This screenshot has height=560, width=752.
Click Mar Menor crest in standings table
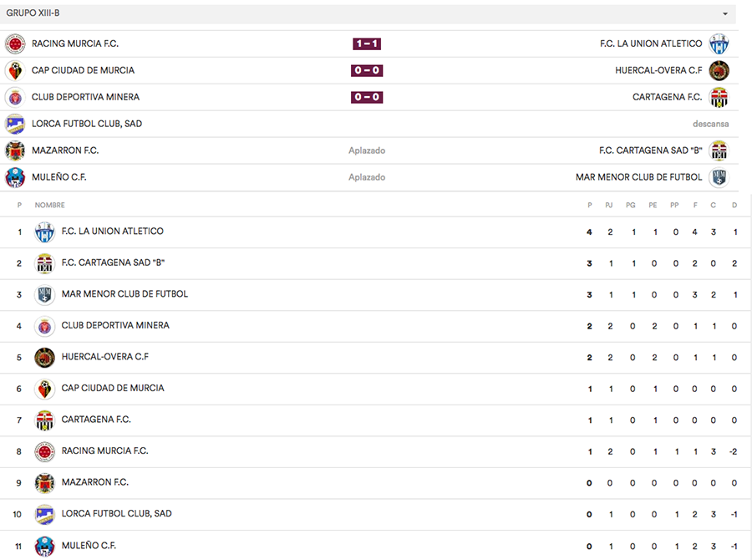(x=44, y=294)
